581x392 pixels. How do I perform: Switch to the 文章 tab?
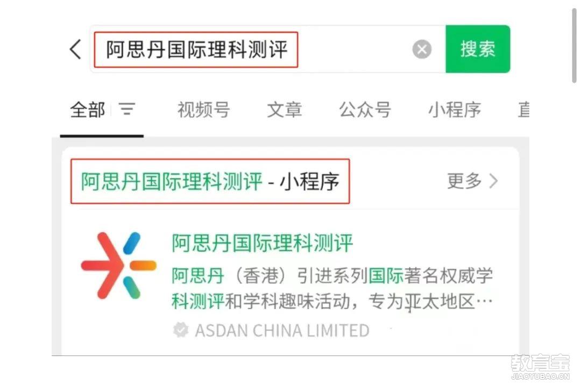click(284, 110)
